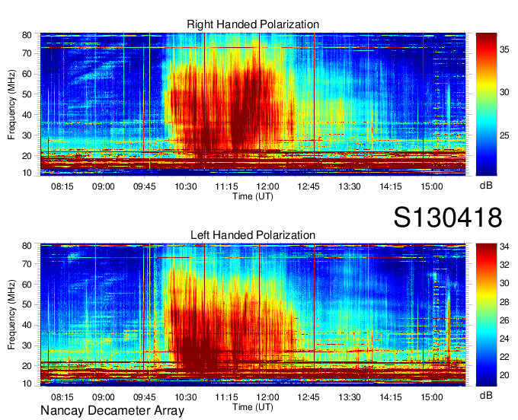Click the '25' value on Right Handed colorbar
The image size is (518, 420).
(x=504, y=135)
